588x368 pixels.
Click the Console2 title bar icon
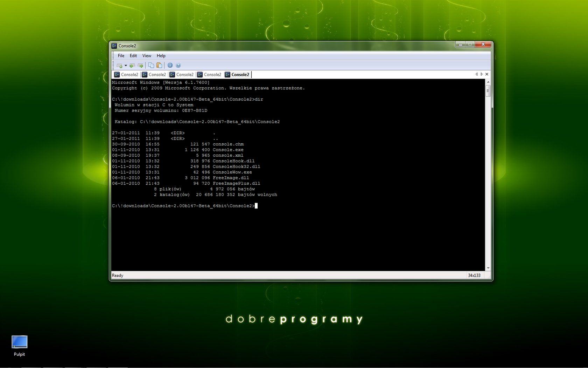pos(114,46)
